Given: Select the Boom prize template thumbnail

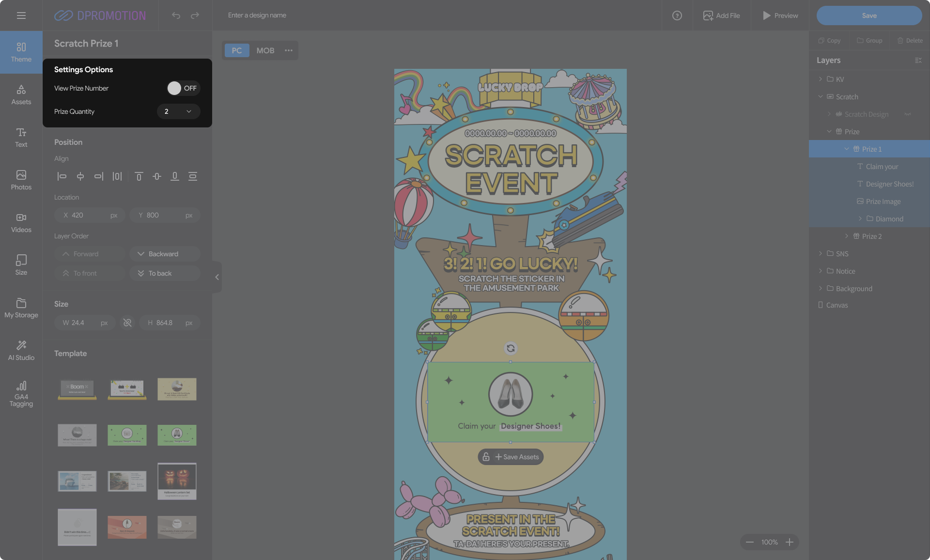Looking at the screenshot, I should (77, 389).
